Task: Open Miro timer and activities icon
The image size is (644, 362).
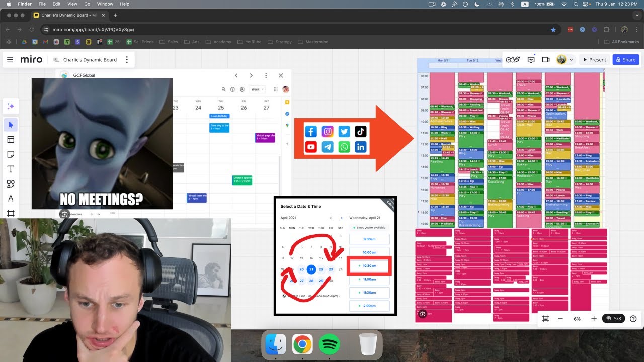Action: point(512,60)
